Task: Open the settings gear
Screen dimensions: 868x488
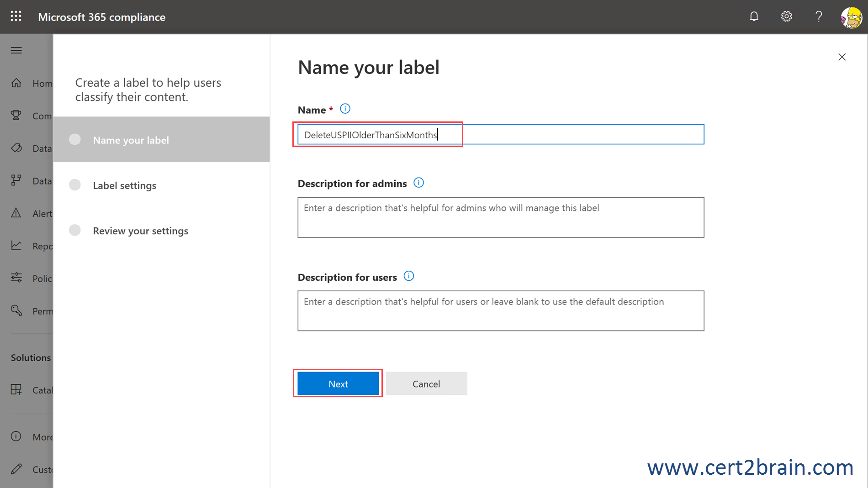Action: [787, 16]
